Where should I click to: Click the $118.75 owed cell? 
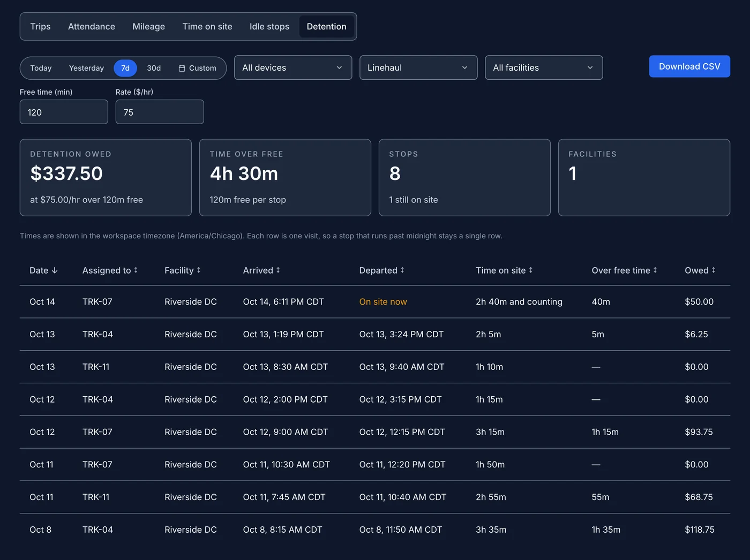coord(700,529)
